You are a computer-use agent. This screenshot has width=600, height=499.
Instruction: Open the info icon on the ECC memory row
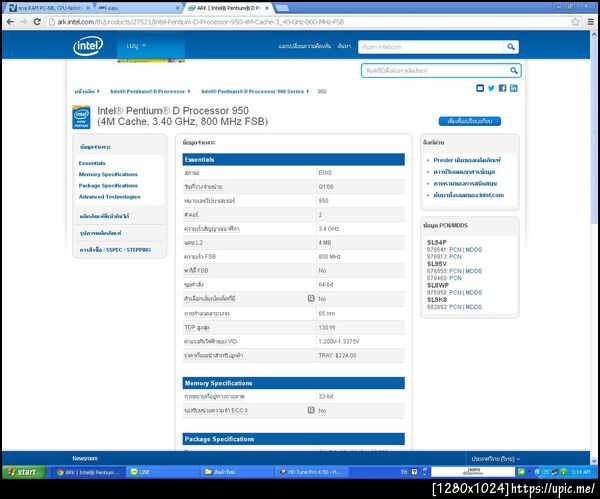(311, 410)
